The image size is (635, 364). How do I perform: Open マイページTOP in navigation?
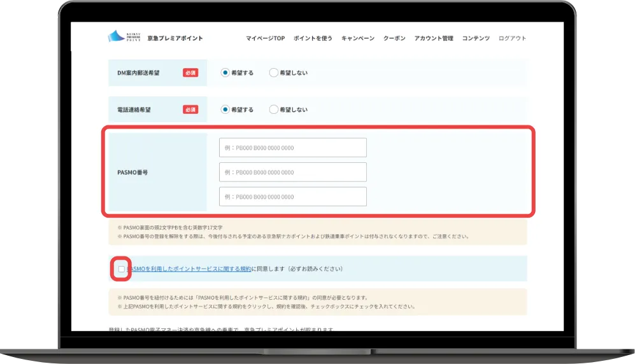265,38
